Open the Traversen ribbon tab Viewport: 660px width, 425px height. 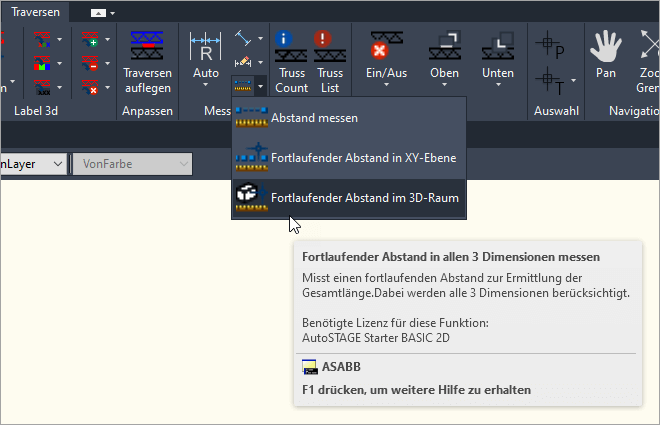coord(35,12)
